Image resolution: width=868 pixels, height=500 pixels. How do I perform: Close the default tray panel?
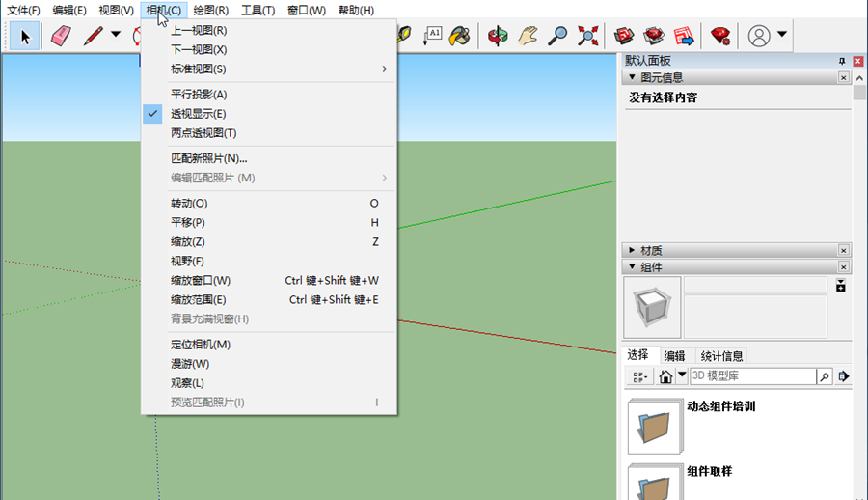[x=858, y=61]
